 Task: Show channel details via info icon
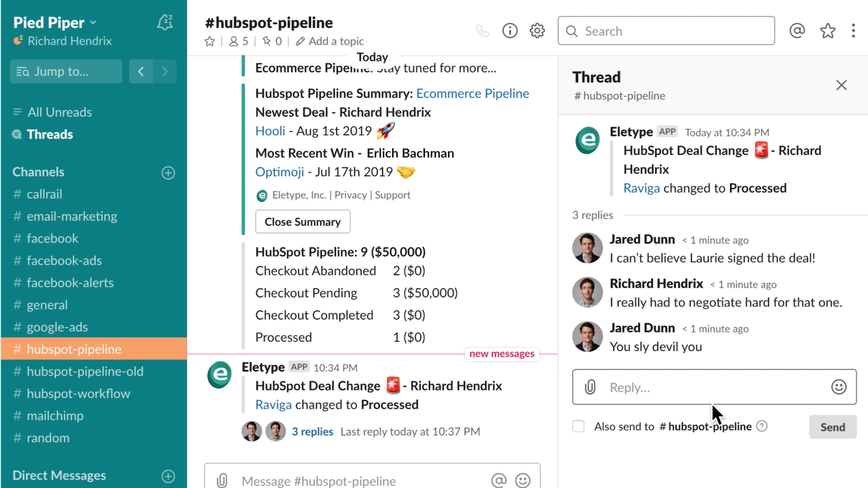click(x=509, y=30)
